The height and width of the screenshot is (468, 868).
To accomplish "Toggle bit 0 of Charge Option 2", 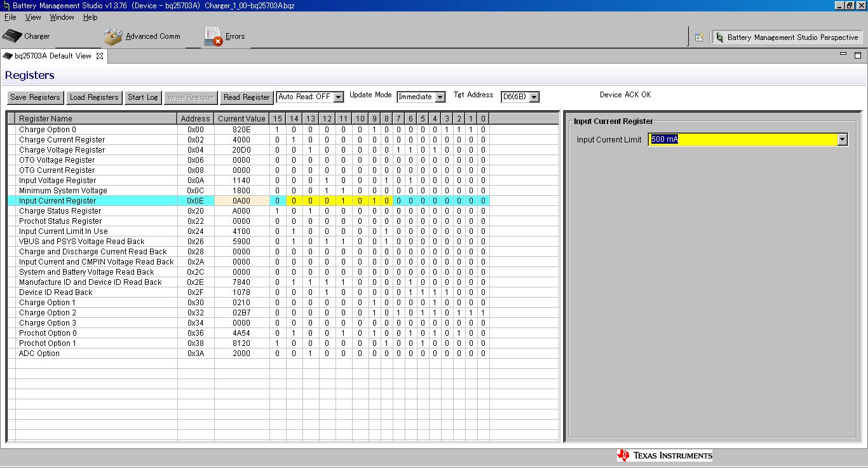I will [x=483, y=313].
